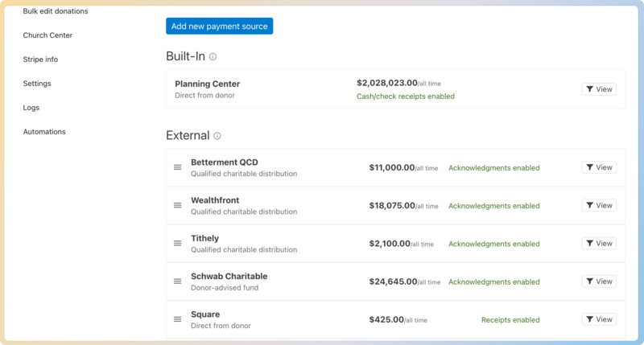Open Automations in the sidebar
644x345 pixels.
click(x=44, y=132)
